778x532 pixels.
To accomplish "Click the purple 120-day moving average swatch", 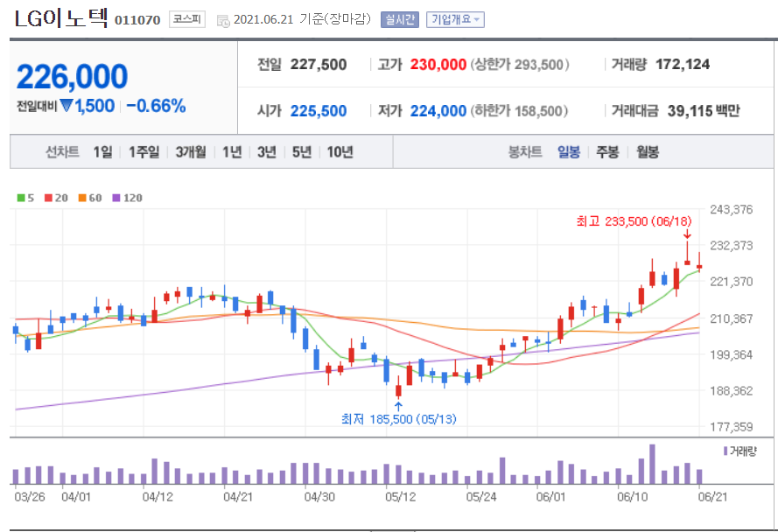I will click(116, 198).
